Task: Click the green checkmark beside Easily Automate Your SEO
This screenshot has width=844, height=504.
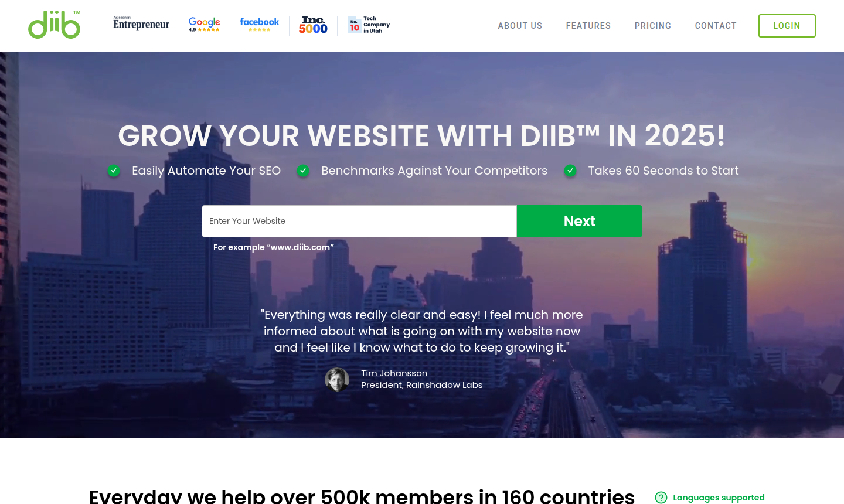Action: click(114, 171)
